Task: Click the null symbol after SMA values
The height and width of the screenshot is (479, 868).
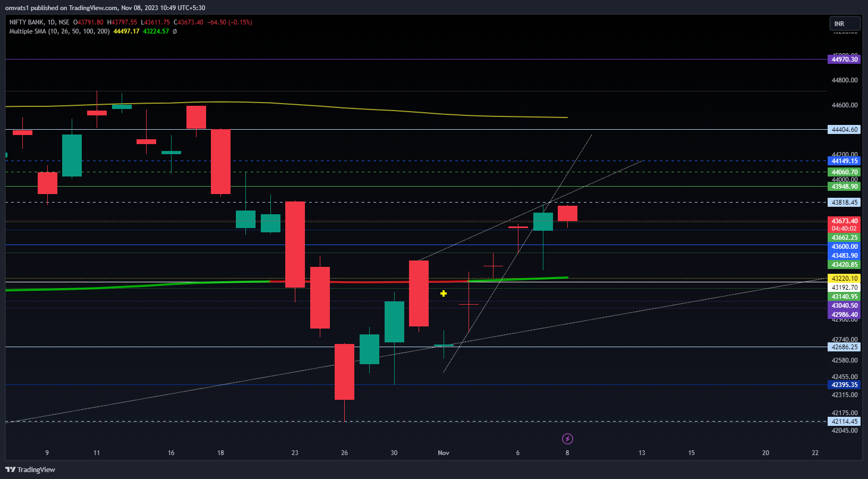Action: pyautogui.click(x=175, y=31)
